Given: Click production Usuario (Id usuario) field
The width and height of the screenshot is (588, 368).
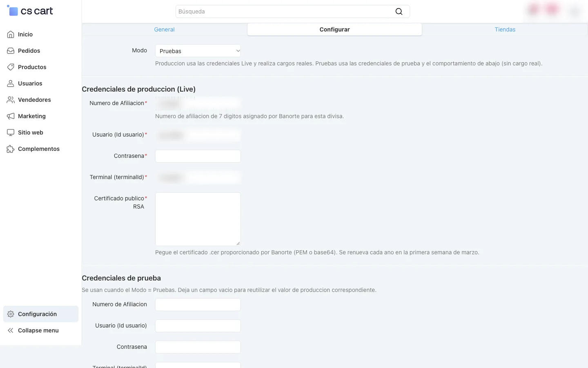Looking at the screenshot, I should tap(198, 135).
